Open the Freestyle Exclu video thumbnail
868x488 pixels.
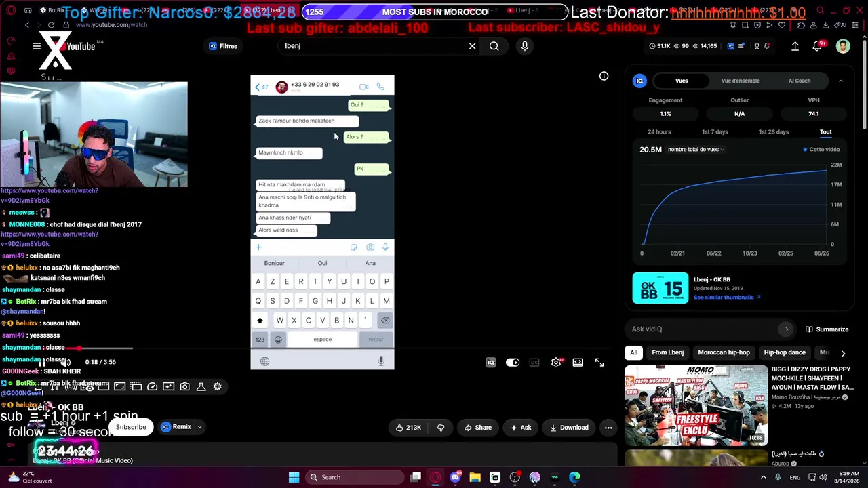coord(696,405)
